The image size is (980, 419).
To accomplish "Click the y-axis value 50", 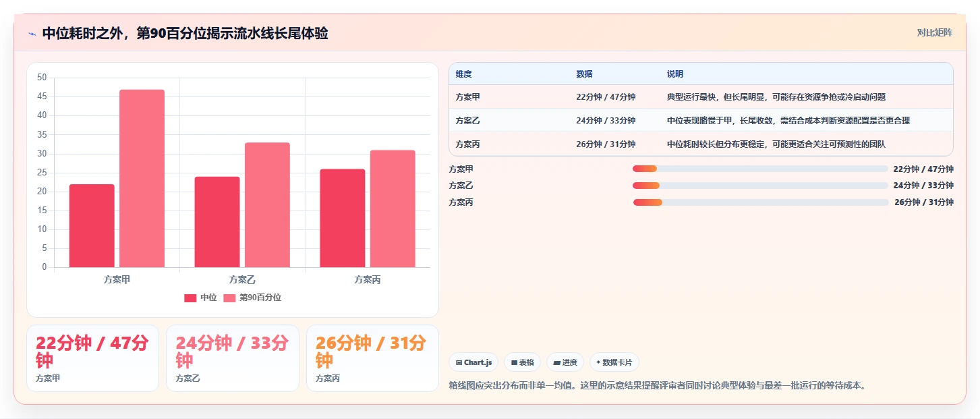I will point(42,78).
